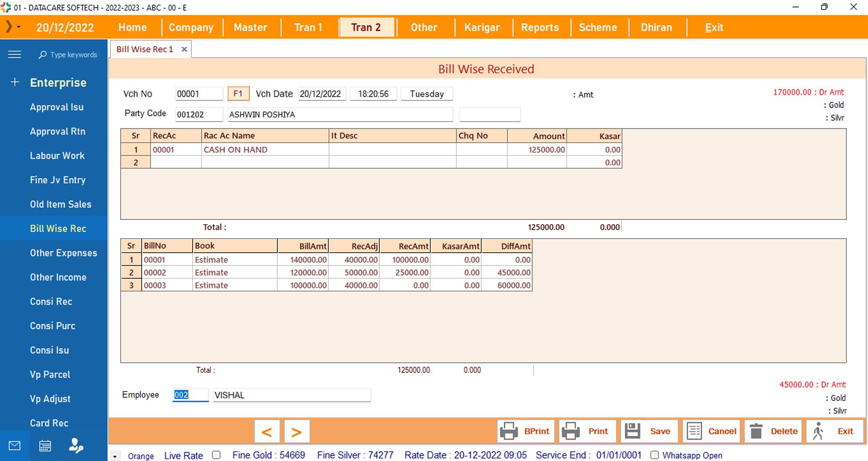Image resolution: width=868 pixels, height=461 pixels.
Task: Click the Print button
Action: pos(587,431)
